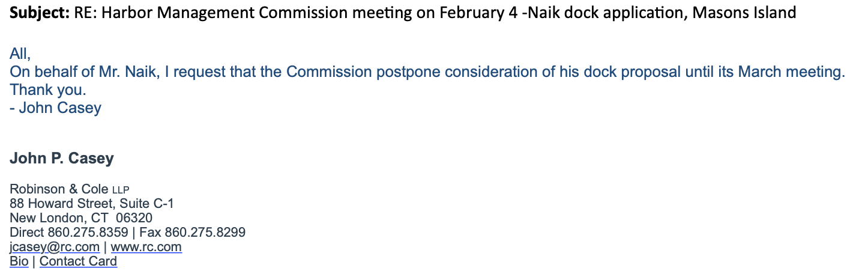Open the www.rc.com website link
Screen dimensions: 868x274
click(x=146, y=247)
